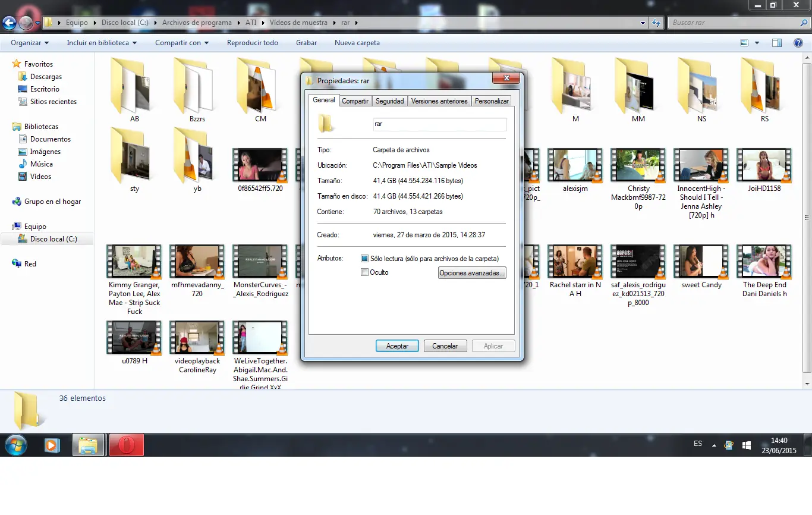Click Grabar in the toolbar
The image size is (812, 515).
pos(307,43)
